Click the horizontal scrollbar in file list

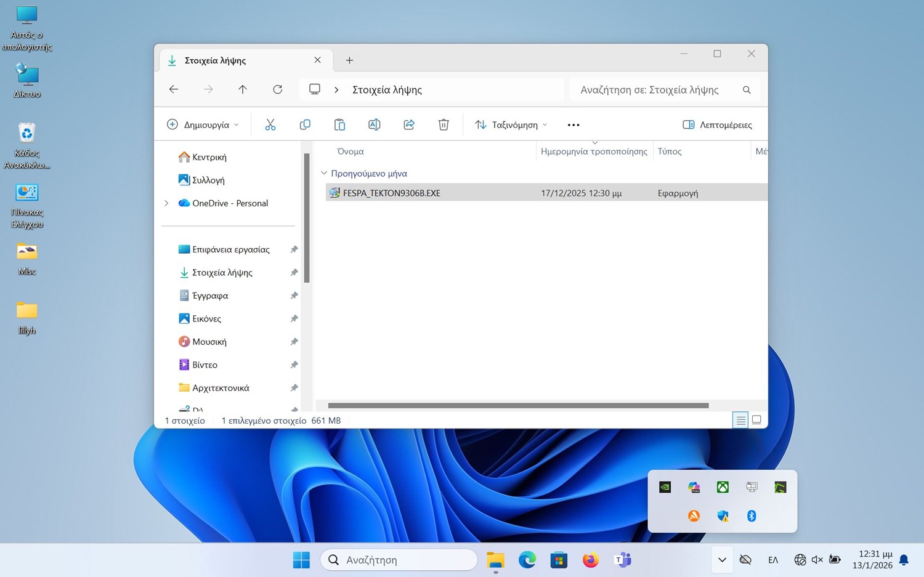point(517,406)
